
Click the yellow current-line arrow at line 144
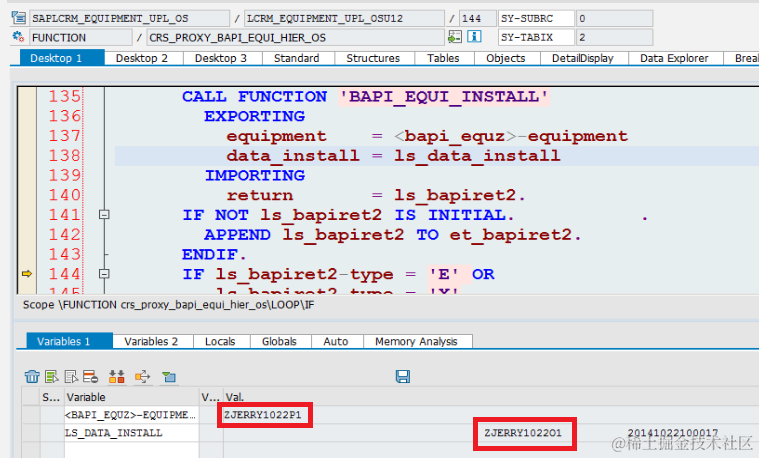click(x=27, y=274)
